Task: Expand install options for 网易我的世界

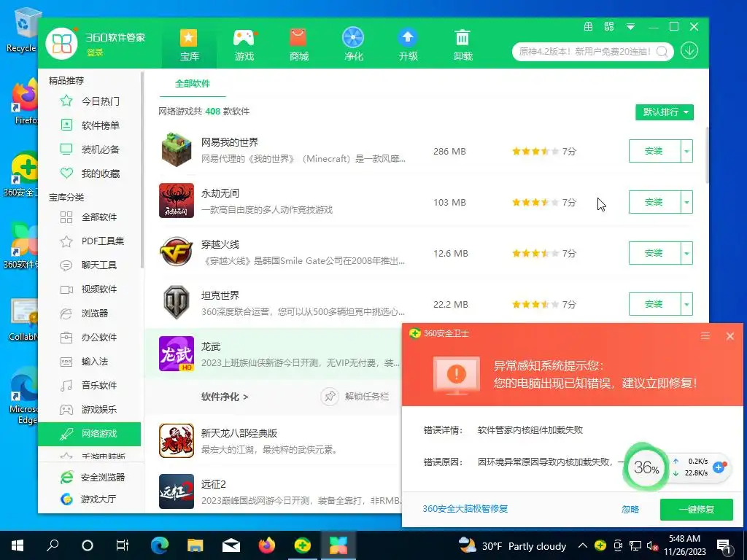Action: click(x=686, y=151)
